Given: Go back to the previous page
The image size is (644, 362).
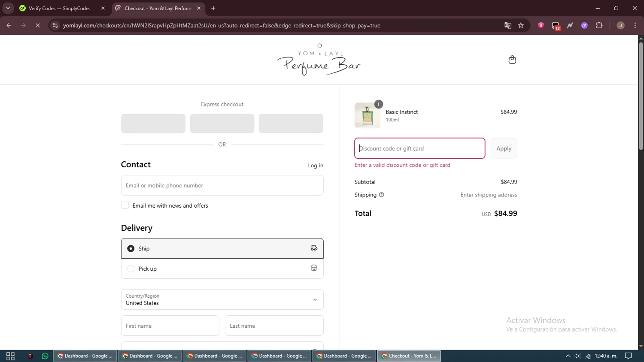Looking at the screenshot, I should click(x=9, y=25).
